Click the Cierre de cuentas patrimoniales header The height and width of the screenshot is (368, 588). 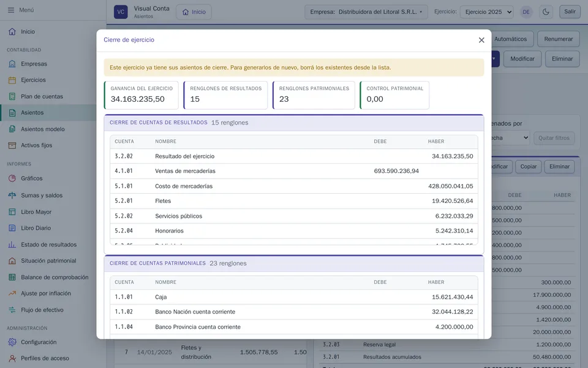click(293, 264)
